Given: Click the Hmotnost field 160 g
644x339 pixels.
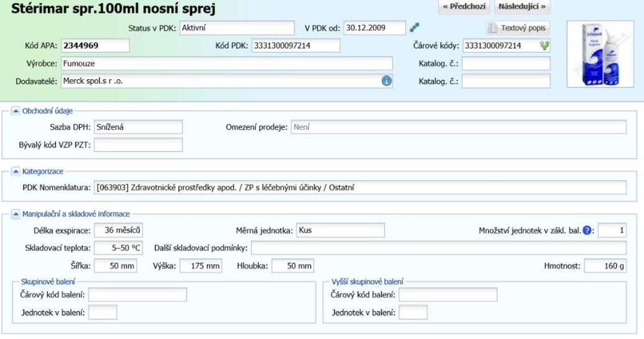Looking at the screenshot, I should [606, 266].
